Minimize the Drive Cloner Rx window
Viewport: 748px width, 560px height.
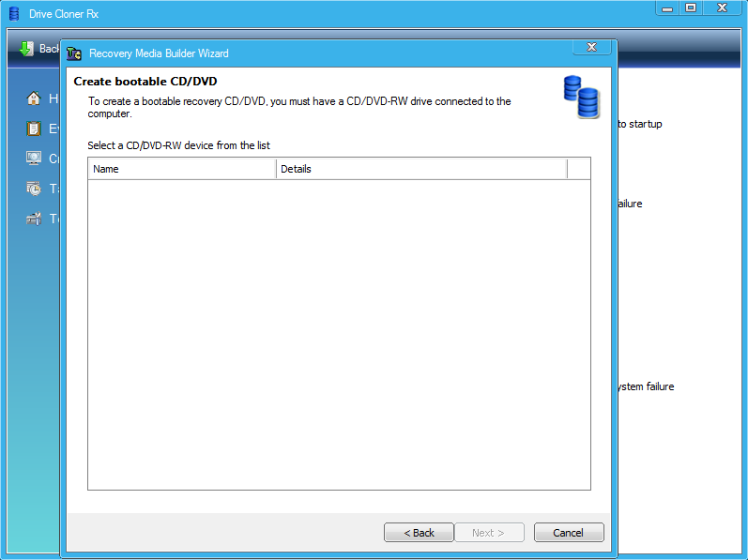(667, 8)
